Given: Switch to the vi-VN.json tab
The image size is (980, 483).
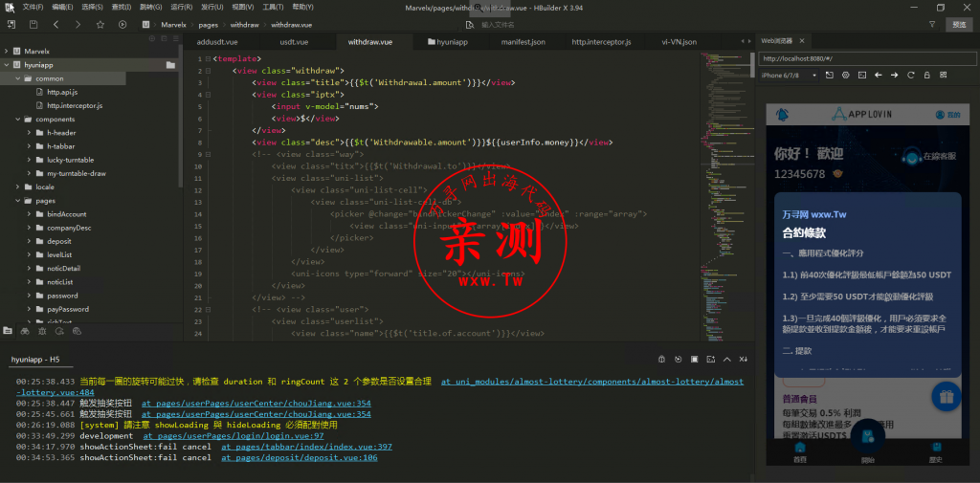Looking at the screenshot, I should pyautogui.click(x=679, y=42).
